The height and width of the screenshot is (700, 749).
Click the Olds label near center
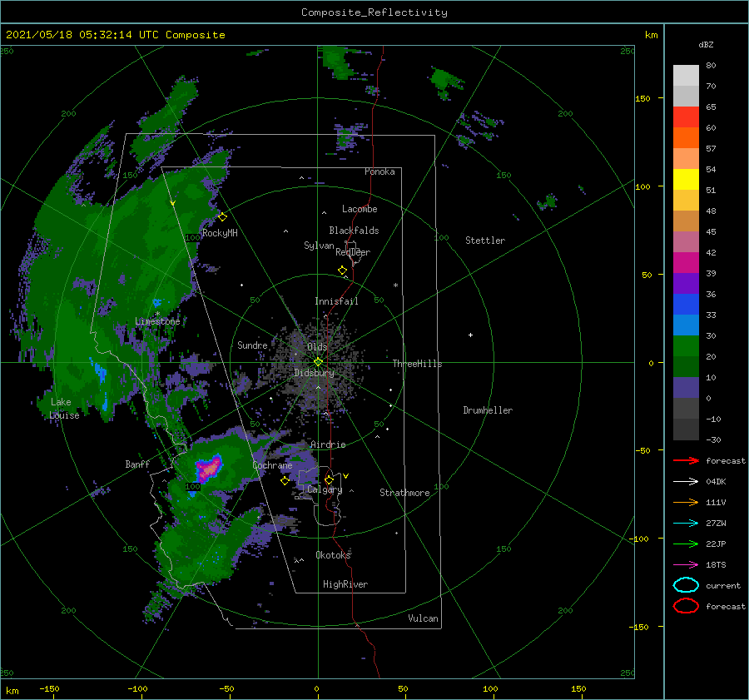pos(317,346)
